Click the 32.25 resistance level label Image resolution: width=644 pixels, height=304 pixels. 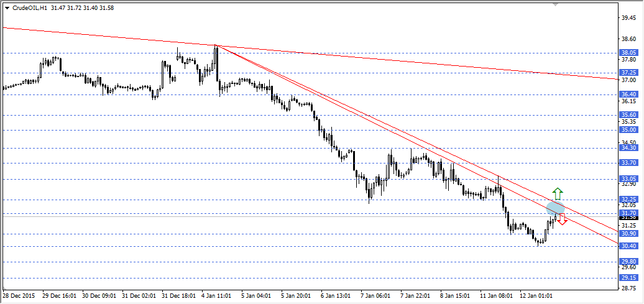pos(628,200)
